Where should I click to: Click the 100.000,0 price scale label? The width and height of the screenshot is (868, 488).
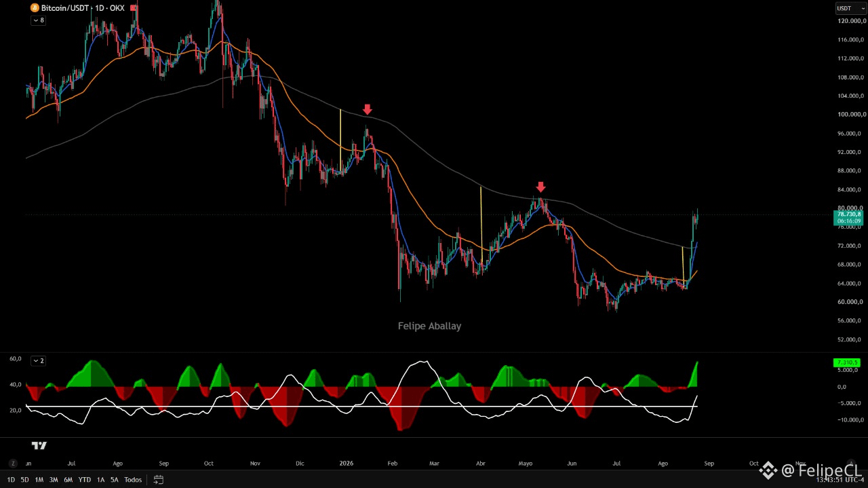pyautogui.click(x=851, y=115)
